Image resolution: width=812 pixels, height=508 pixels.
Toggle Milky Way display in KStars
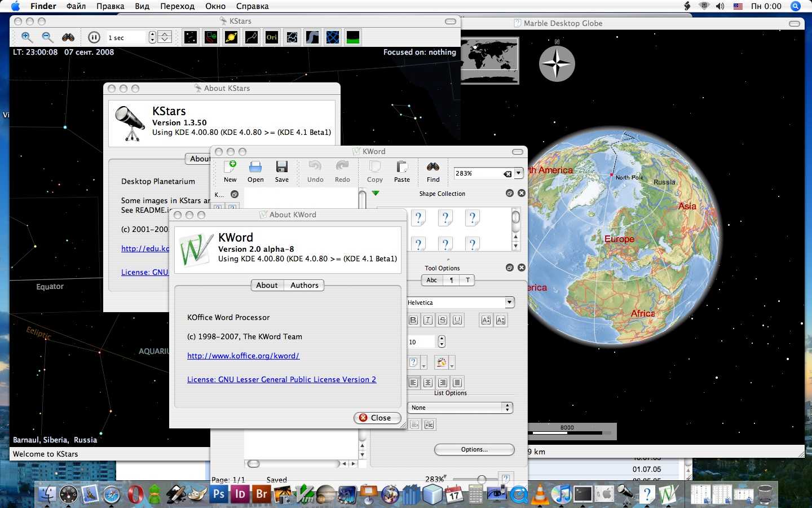312,37
